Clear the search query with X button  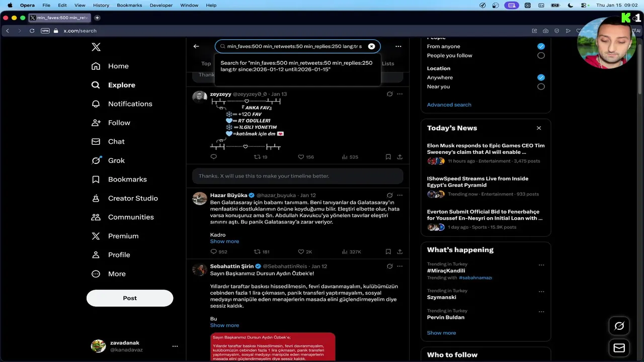371,46
